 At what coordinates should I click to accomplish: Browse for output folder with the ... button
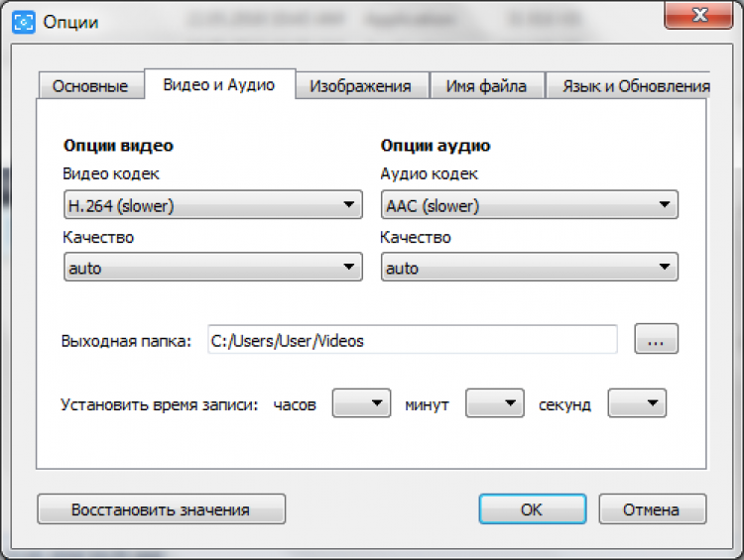(x=656, y=341)
